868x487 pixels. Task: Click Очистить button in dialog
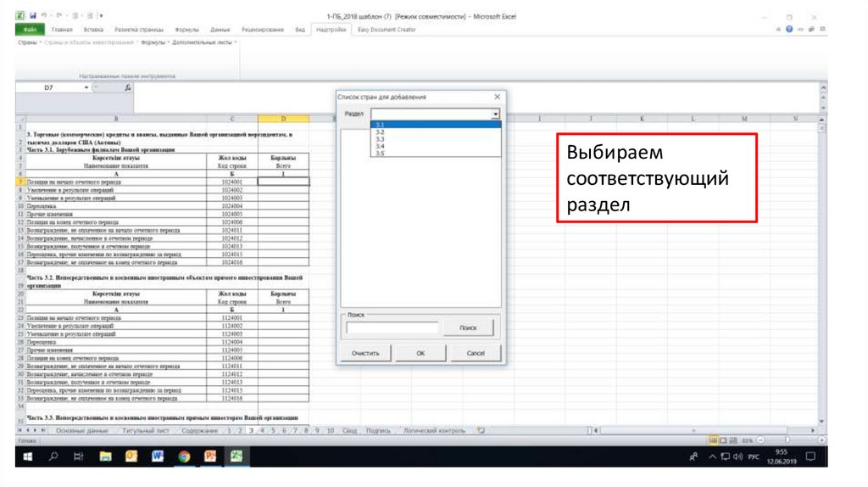(x=365, y=353)
